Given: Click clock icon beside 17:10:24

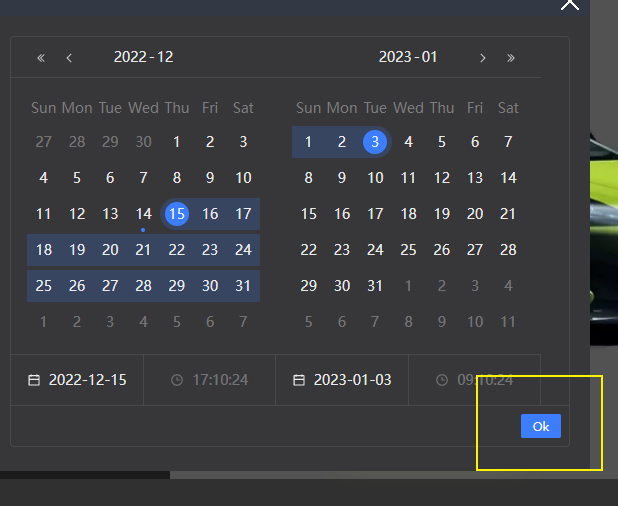Looking at the screenshot, I should pos(177,380).
